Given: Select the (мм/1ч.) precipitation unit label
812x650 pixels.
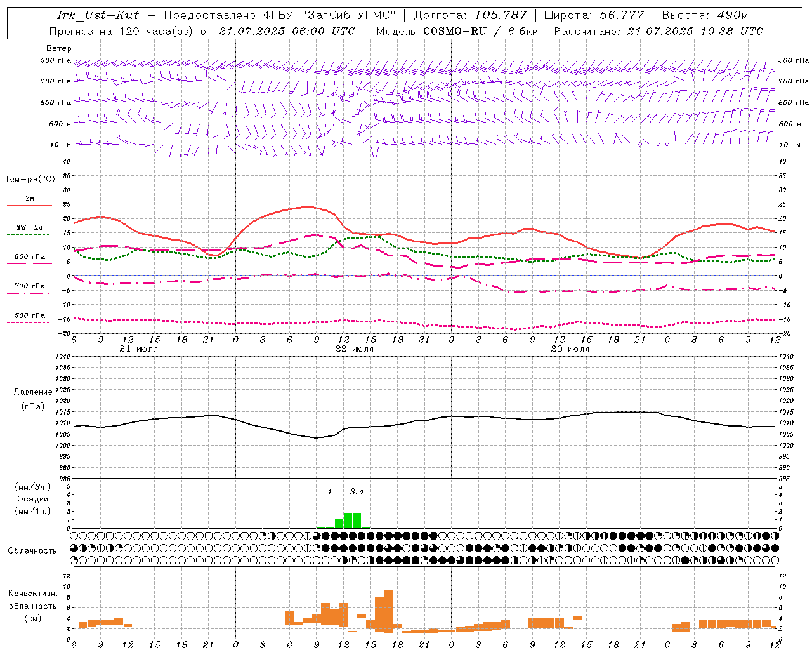Looking at the screenshot, I should coord(32,511).
